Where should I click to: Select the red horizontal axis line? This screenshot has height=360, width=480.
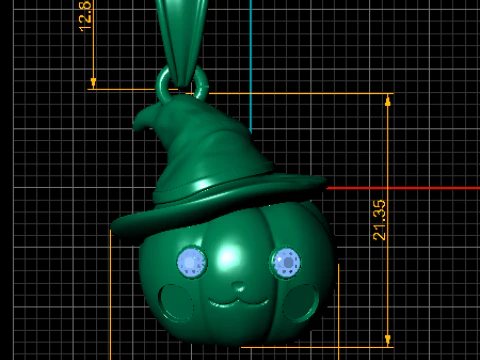point(403,188)
